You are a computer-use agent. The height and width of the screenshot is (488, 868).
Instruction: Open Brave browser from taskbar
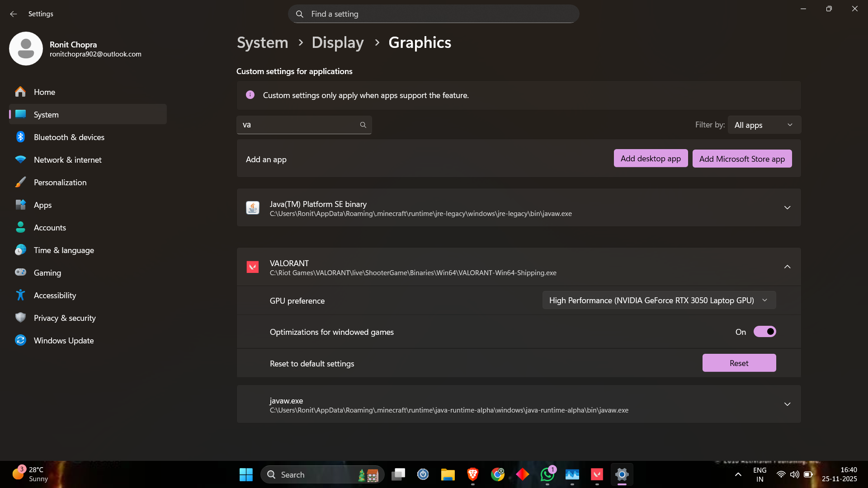[x=473, y=474]
